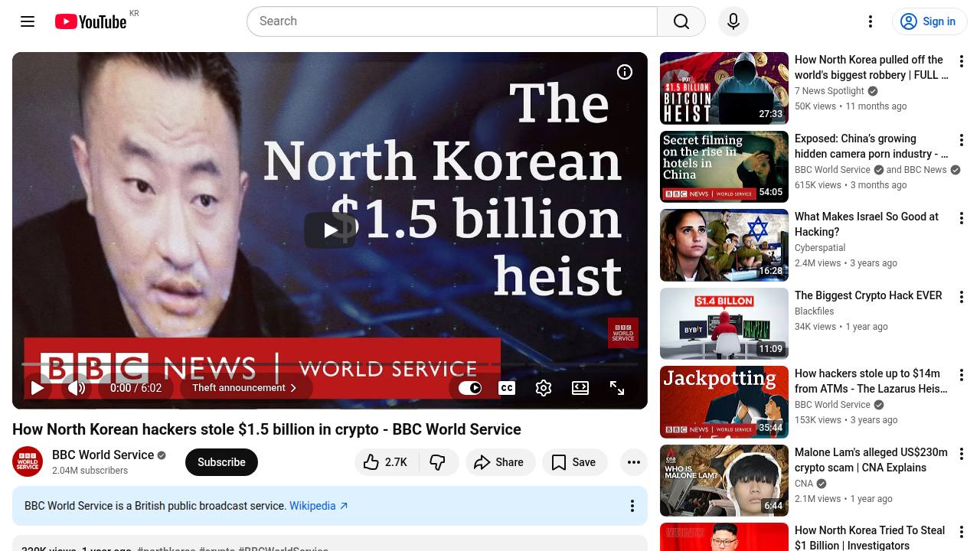
Task: Open menu for 7 News Spotlight video
Action: click(962, 61)
